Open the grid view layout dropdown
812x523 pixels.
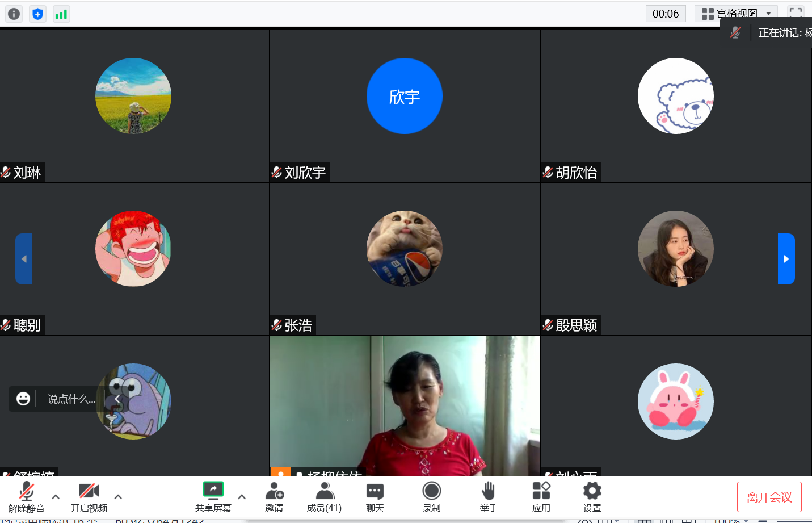click(736, 14)
